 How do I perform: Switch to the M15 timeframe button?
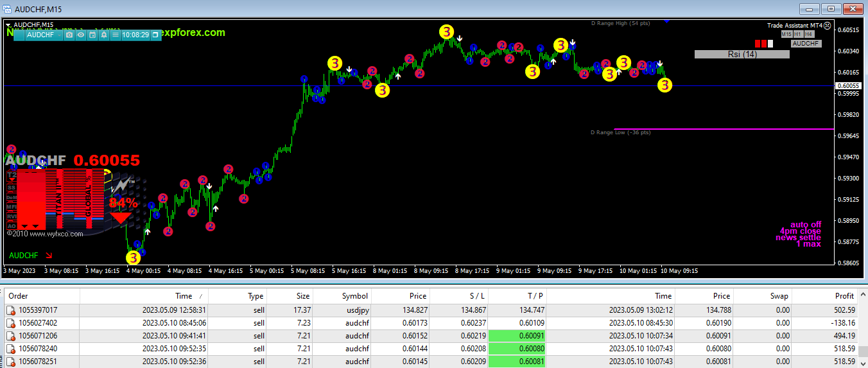(x=786, y=34)
